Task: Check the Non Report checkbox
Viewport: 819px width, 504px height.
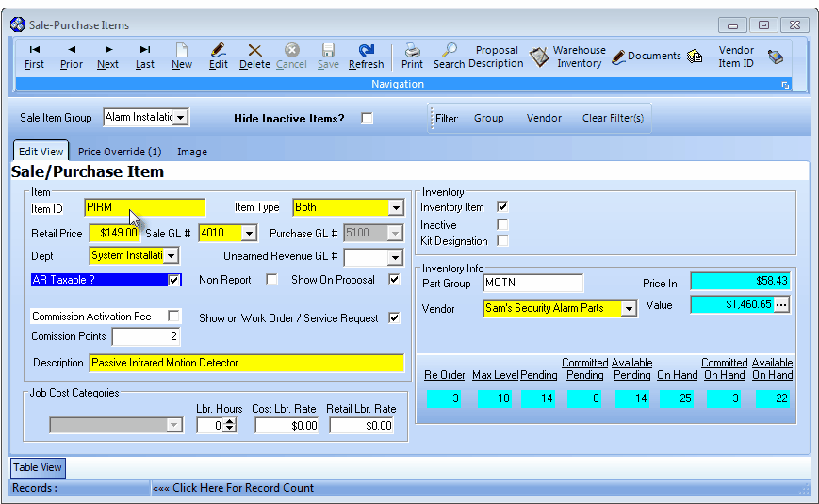Action: tap(271, 280)
